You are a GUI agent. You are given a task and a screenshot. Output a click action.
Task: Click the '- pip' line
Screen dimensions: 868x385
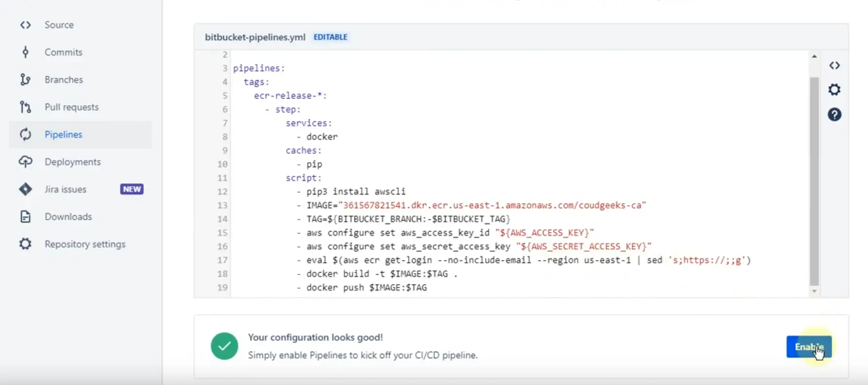click(309, 164)
